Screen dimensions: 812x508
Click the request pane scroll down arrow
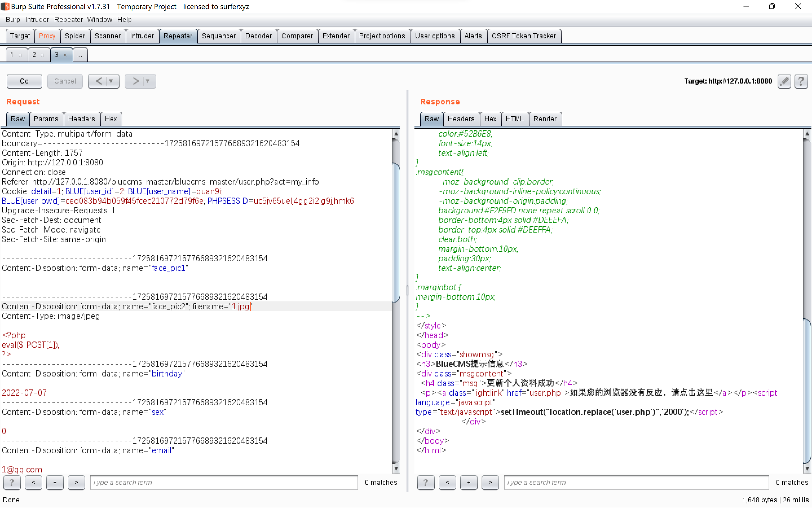click(396, 468)
